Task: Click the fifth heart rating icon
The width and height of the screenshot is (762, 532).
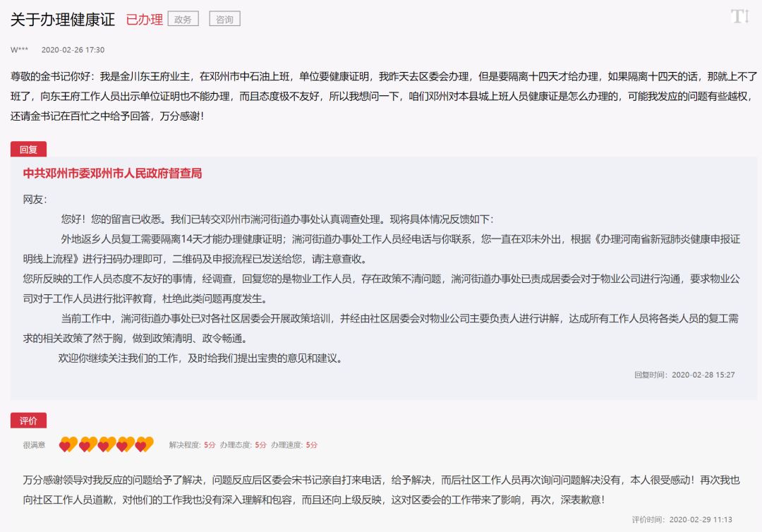Action: 145,444
